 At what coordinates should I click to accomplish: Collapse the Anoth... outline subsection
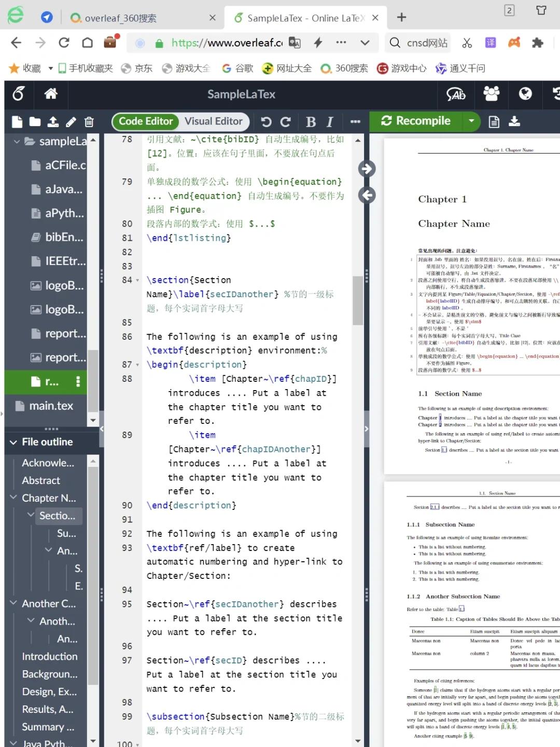(x=31, y=621)
